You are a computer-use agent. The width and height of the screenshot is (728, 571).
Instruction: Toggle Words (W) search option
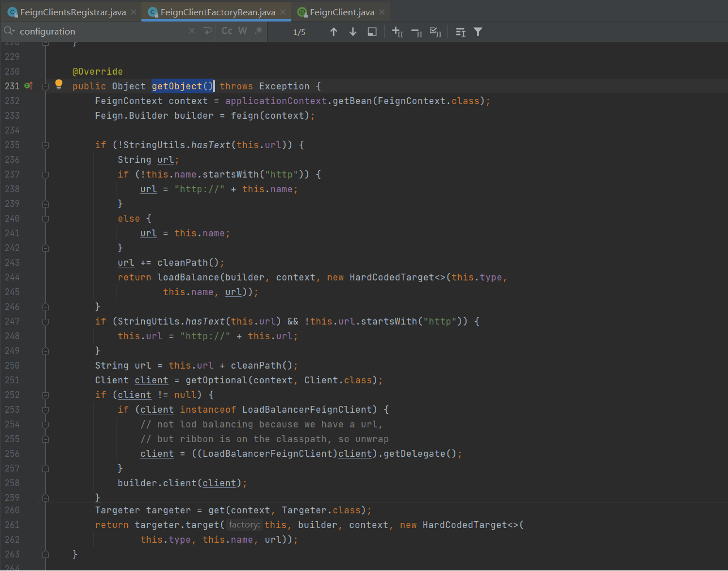point(243,31)
